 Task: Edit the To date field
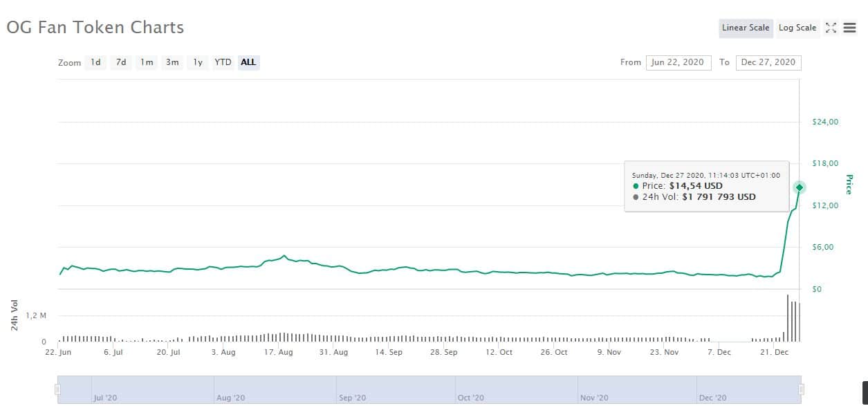point(768,62)
